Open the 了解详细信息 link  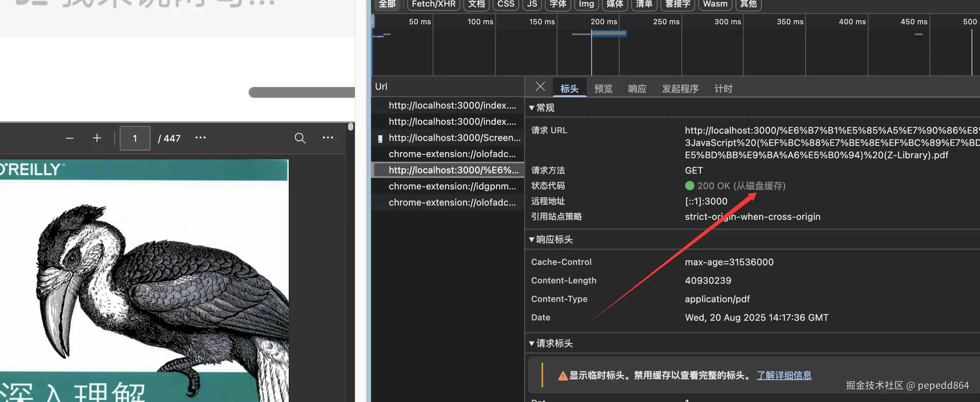(784, 375)
